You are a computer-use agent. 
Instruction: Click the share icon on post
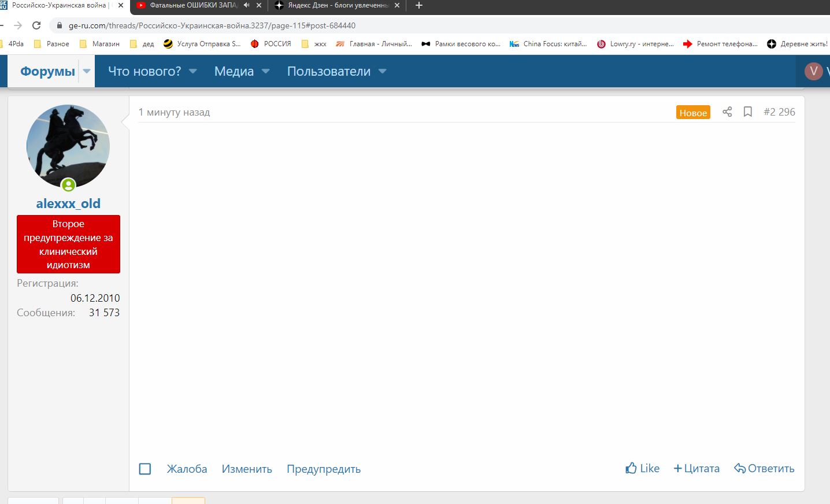click(x=727, y=112)
